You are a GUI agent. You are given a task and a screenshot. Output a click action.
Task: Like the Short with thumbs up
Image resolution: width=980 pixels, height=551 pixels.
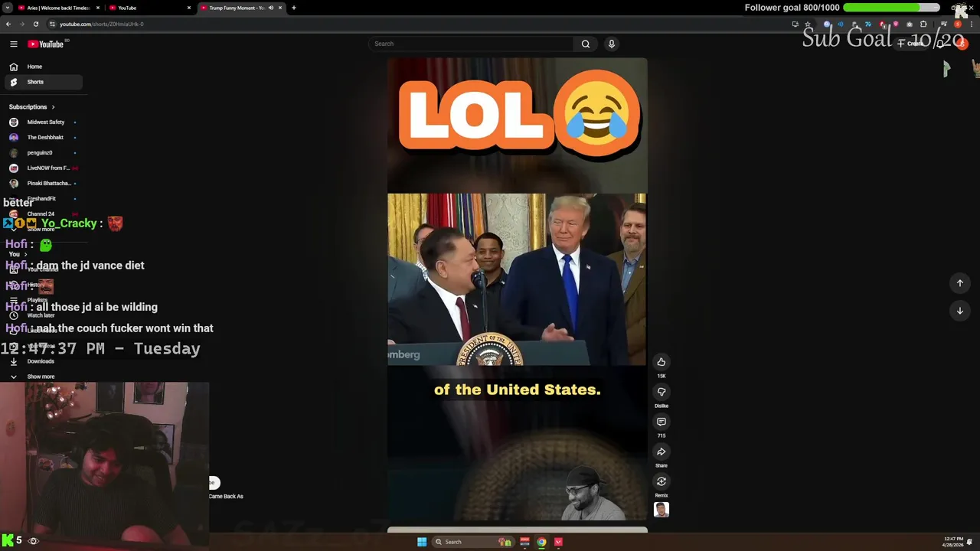661,362
